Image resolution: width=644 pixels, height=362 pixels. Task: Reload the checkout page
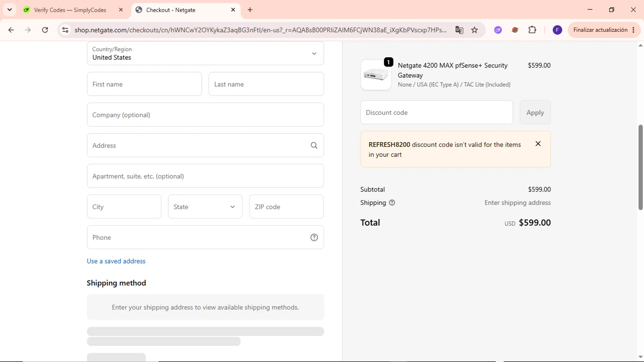45,30
